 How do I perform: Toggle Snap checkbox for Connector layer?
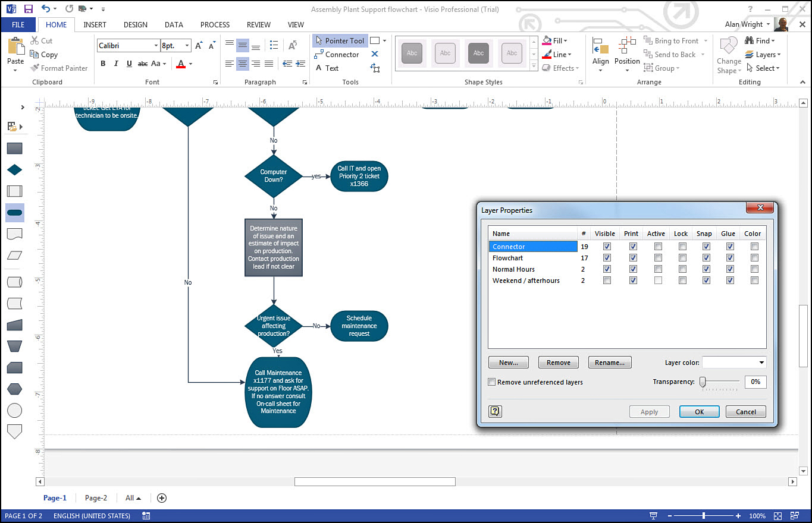click(x=706, y=247)
